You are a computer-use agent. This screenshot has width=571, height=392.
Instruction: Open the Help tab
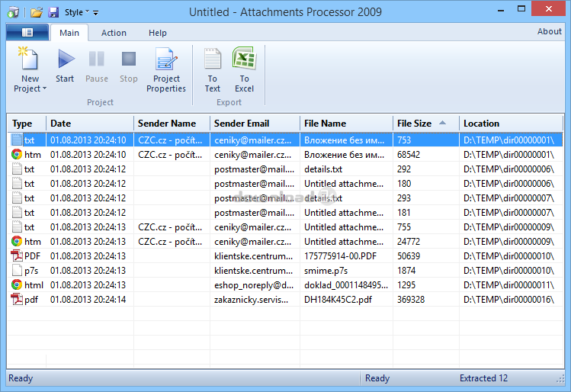[158, 33]
